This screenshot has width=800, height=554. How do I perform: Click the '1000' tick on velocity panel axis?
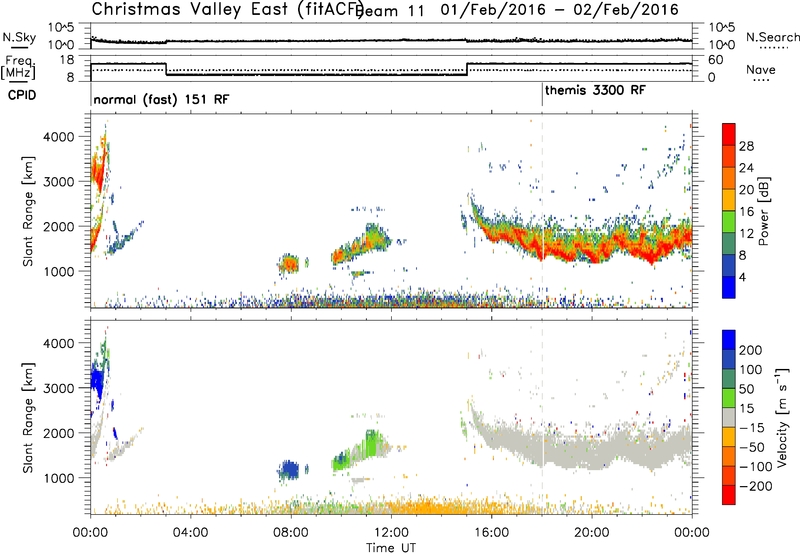(x=58, y=478)
